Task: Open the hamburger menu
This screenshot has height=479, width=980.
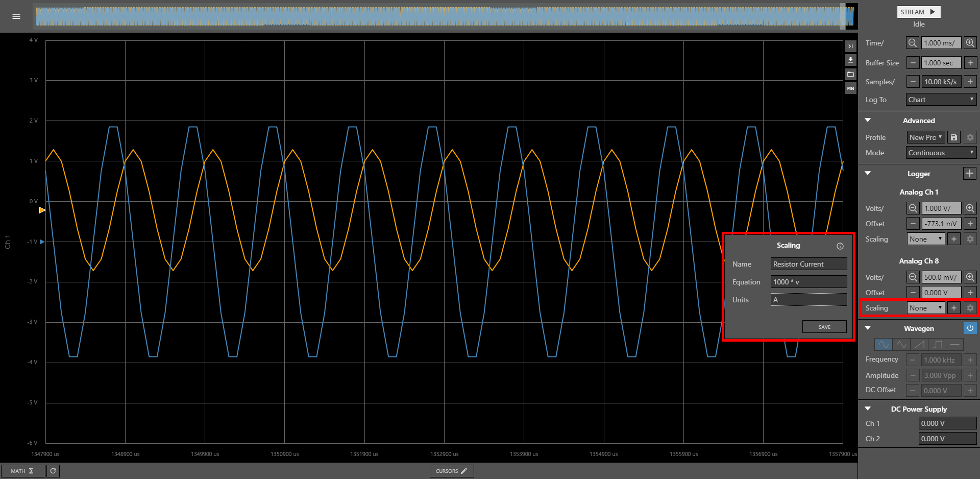Action: coord(16,16)
